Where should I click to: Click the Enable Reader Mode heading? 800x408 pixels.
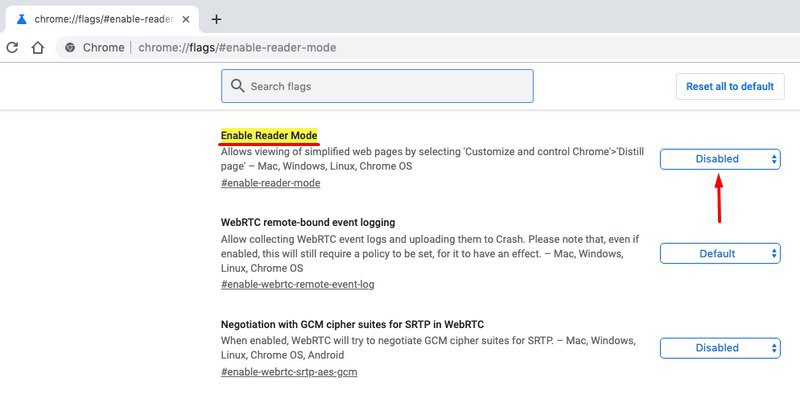click(x=269, y=136)
